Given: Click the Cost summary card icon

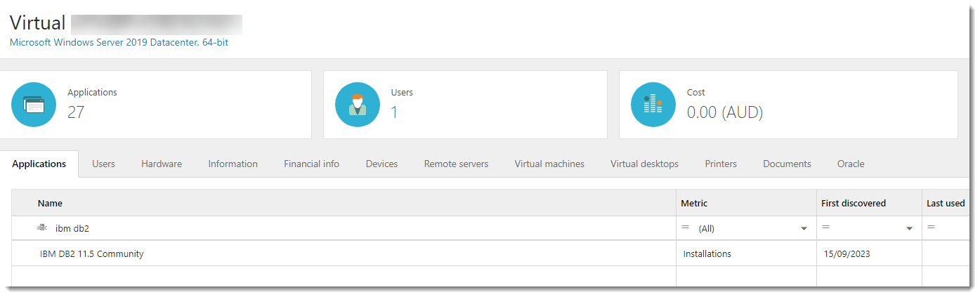Looking at the screenshot, I should point(653,105).
